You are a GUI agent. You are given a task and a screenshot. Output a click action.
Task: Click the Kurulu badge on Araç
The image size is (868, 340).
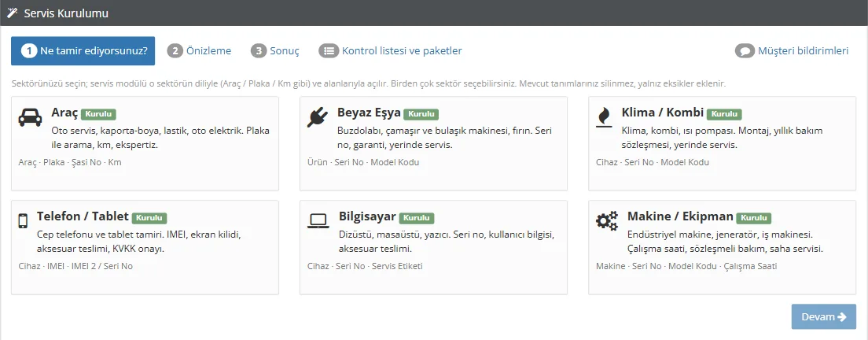[98, 114]
